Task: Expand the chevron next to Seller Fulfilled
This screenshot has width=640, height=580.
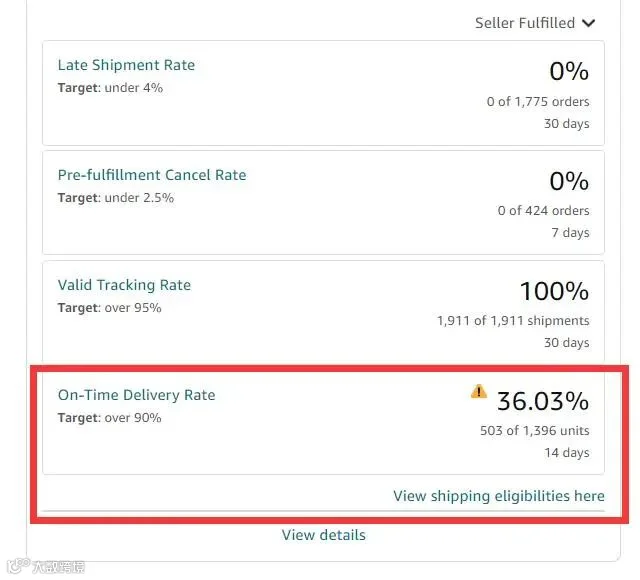Action: (589, 23)
